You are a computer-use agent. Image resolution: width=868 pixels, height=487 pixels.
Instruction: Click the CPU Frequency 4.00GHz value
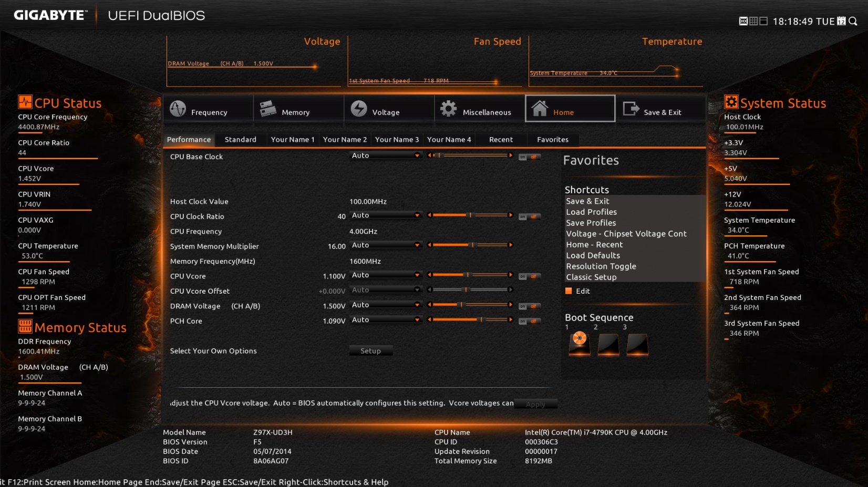pyautogui.click(x=363, y=232)
